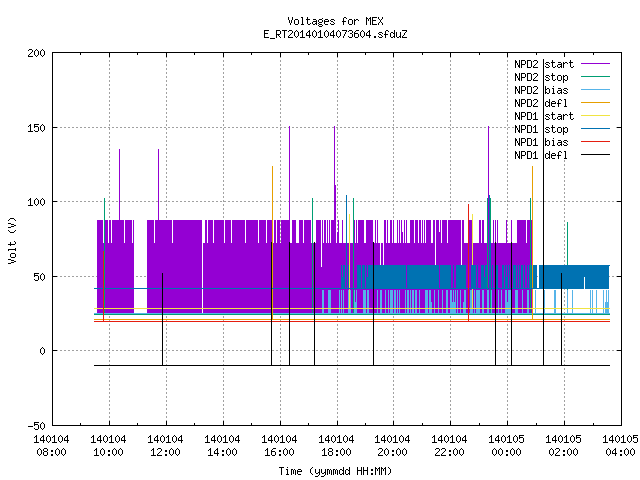Click the x-axis tick 140104 14:00

tap(222, 446)
